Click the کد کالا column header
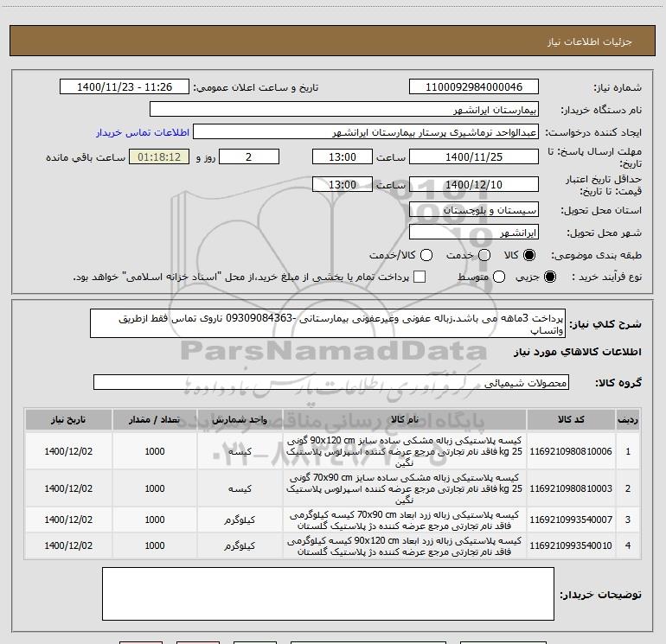 571,420
